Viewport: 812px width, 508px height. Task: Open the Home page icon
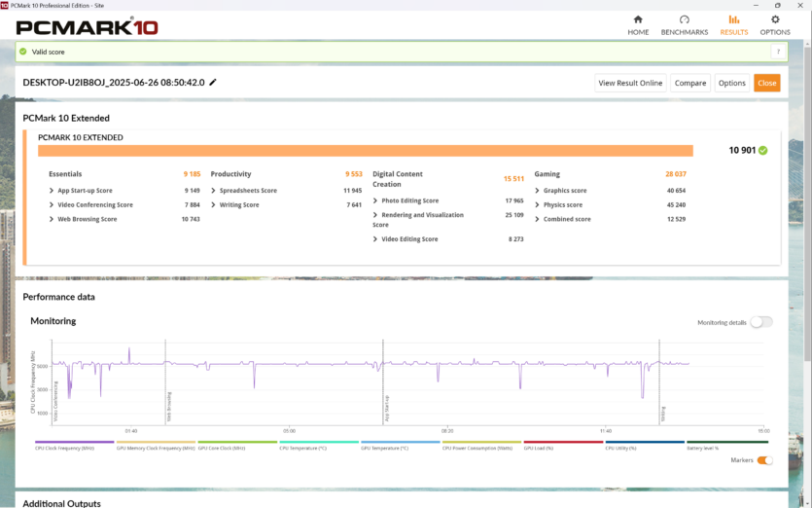(638, 19)
